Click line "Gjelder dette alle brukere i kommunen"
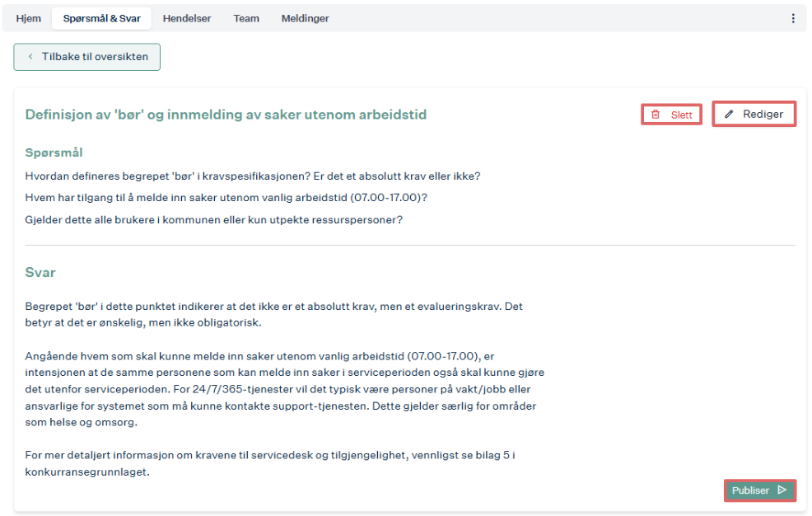 click(214, 219)
